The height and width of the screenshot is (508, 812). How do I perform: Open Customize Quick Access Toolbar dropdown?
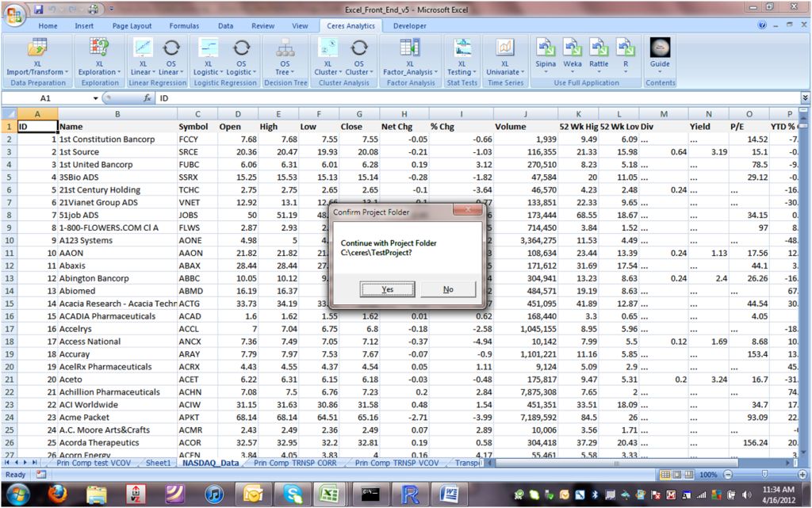[111, 9]
